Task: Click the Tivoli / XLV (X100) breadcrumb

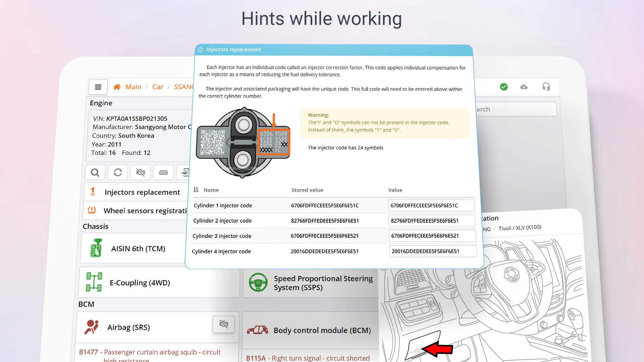Action: 520,228
